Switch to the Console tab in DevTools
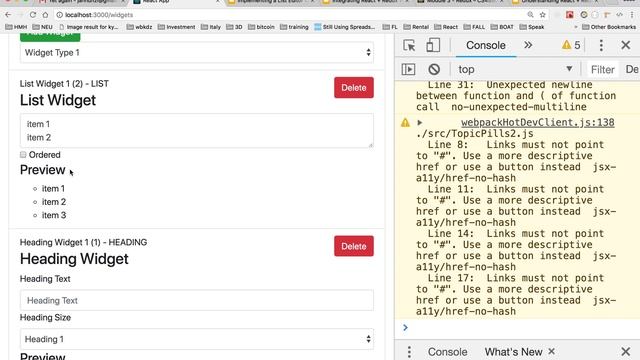640x360 pixels. tap(486, 45)
